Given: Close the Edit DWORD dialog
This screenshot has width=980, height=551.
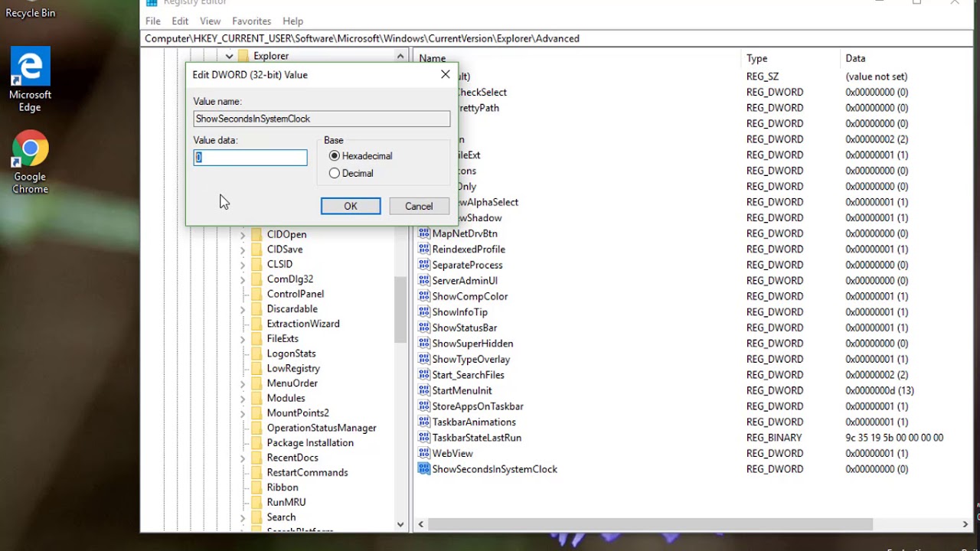Looking at the screenshot, I should 446,74.
